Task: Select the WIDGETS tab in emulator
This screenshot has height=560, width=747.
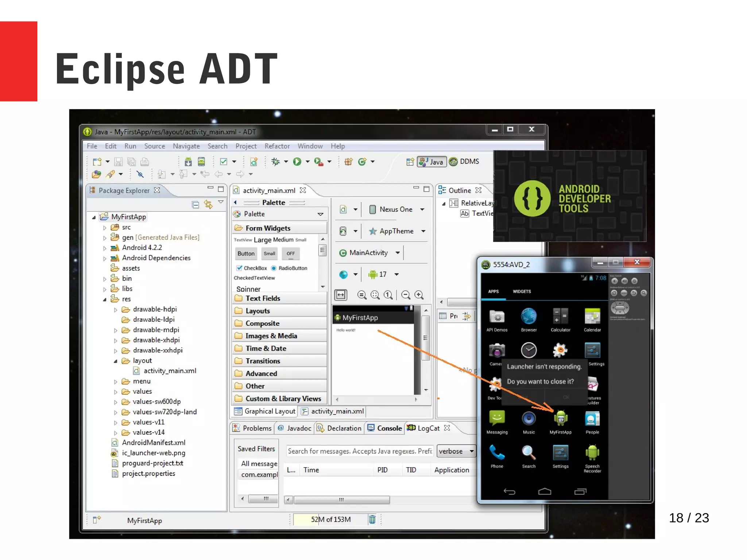Action: [522, 291]
